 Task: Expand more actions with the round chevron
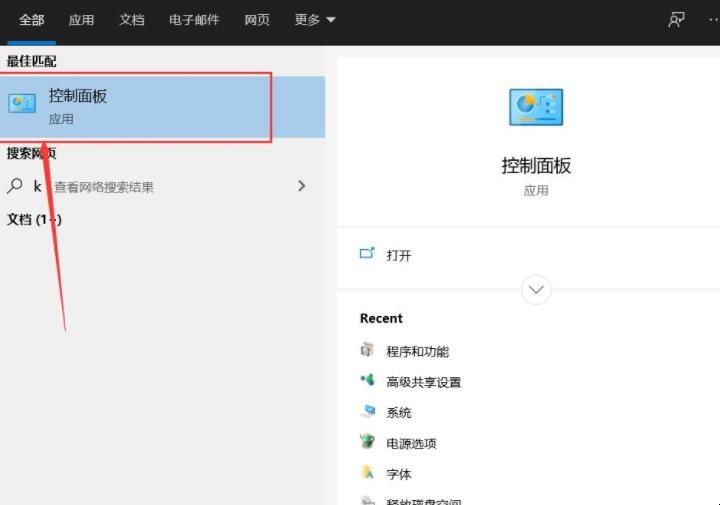(x=536, y=290)
